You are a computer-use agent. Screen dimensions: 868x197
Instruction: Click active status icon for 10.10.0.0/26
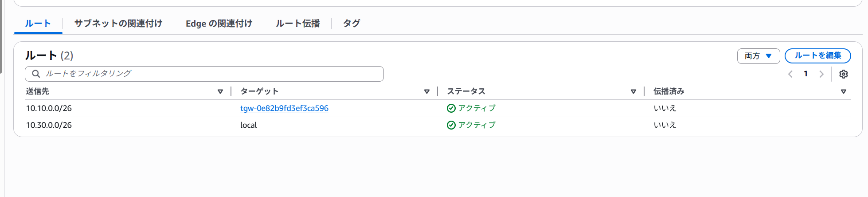(451, 108)
